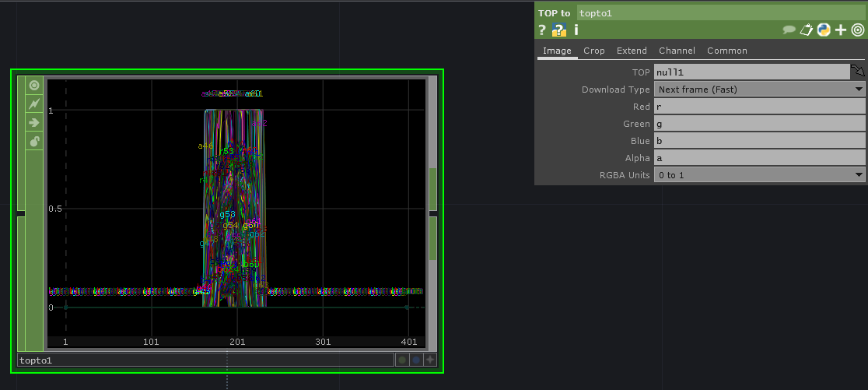Open Python help icon for operator
Viewport: 868px width, 390px height.
tap(558, 30)
